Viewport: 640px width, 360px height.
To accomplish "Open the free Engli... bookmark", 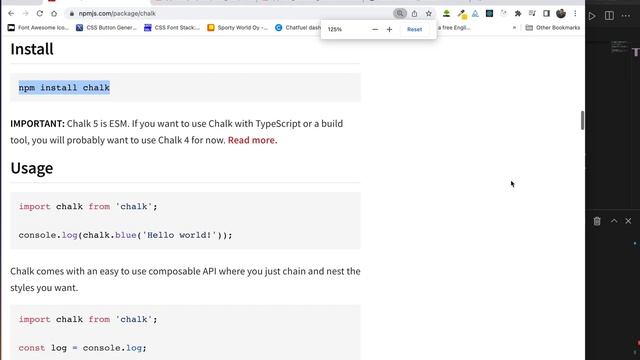I will (x=454, y=28).
